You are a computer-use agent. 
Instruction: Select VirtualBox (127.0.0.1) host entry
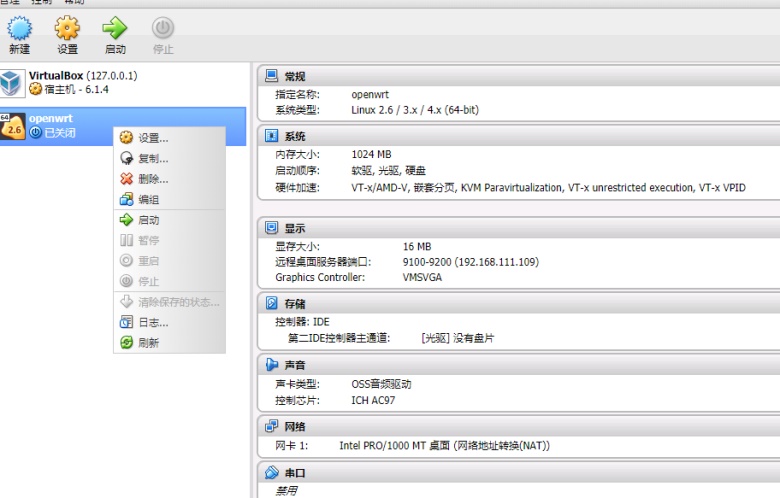[x=83, y=76]
